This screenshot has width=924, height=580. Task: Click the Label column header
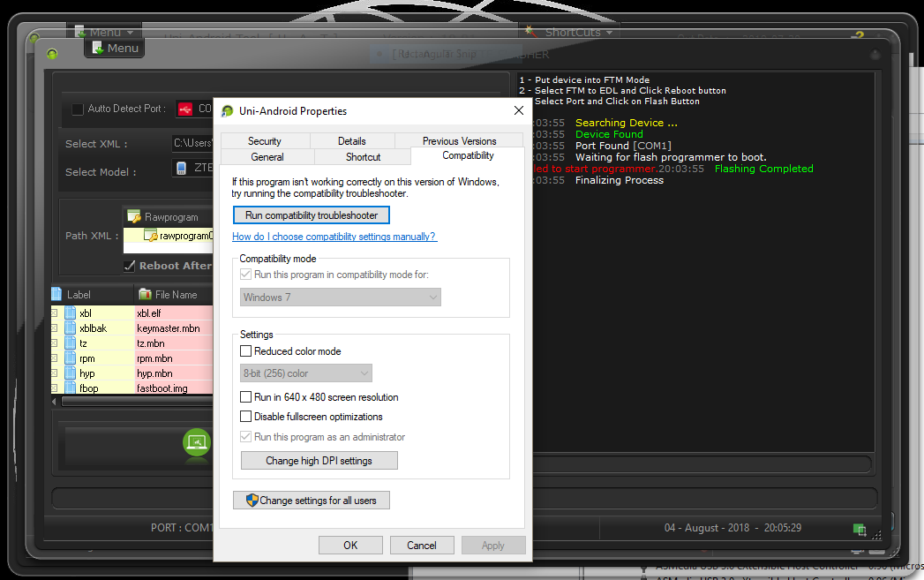coord(93,295)
